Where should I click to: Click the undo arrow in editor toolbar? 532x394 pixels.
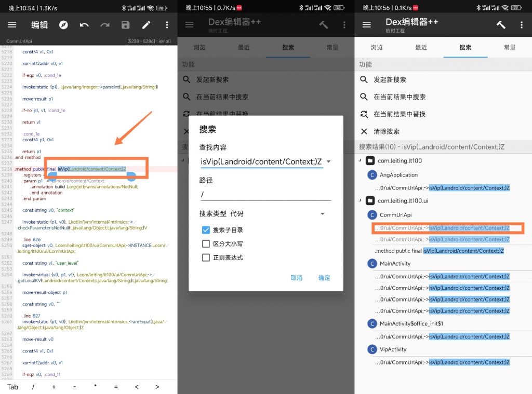[84, 25]
